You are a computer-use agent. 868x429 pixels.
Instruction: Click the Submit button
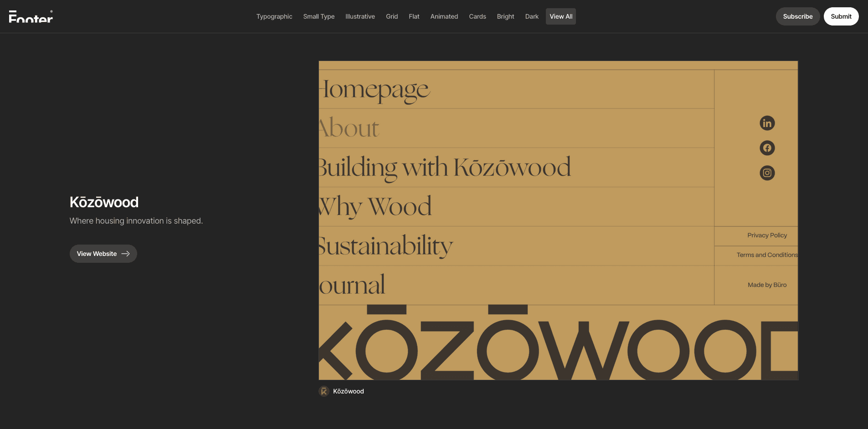pyautogui.click(x=841, y=16)
